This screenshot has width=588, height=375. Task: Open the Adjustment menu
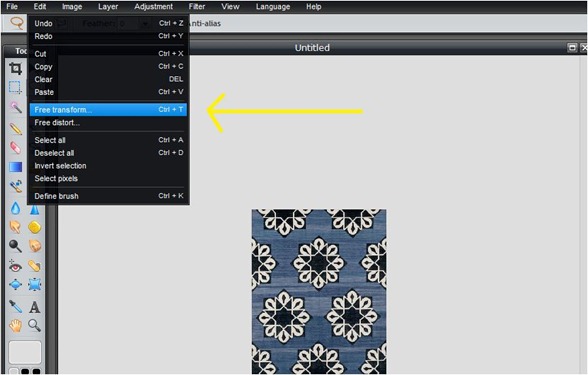tap(154, 7)
